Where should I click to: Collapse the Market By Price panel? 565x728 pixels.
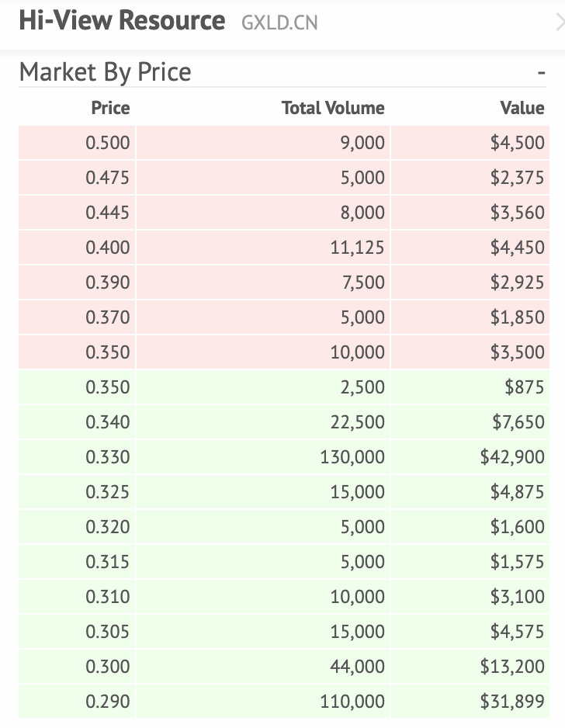(541, 73)
